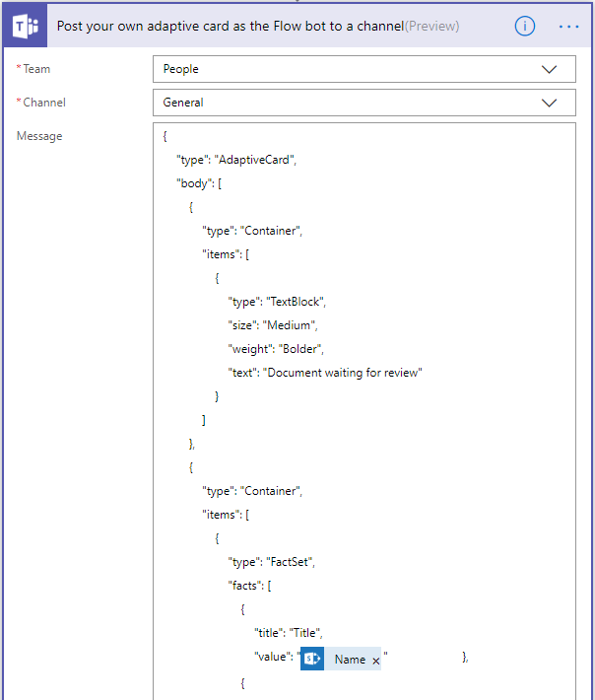
Task: Click the Team field label
Action: tap(36, 69)
